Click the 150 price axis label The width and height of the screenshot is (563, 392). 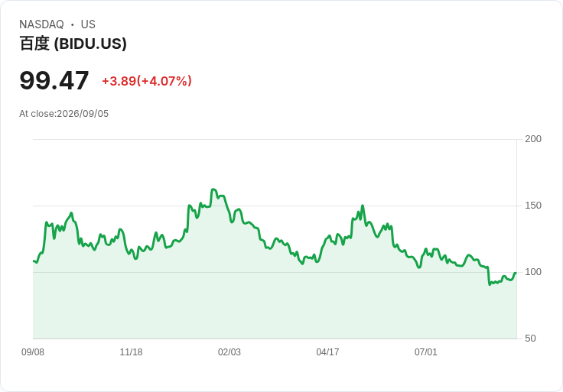(x=533, y=206)
